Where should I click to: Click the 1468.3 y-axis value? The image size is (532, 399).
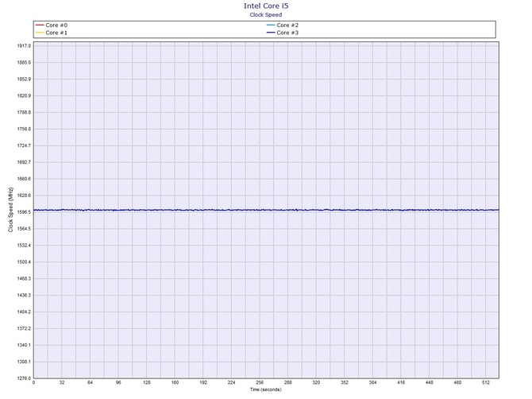coord(24,279)
